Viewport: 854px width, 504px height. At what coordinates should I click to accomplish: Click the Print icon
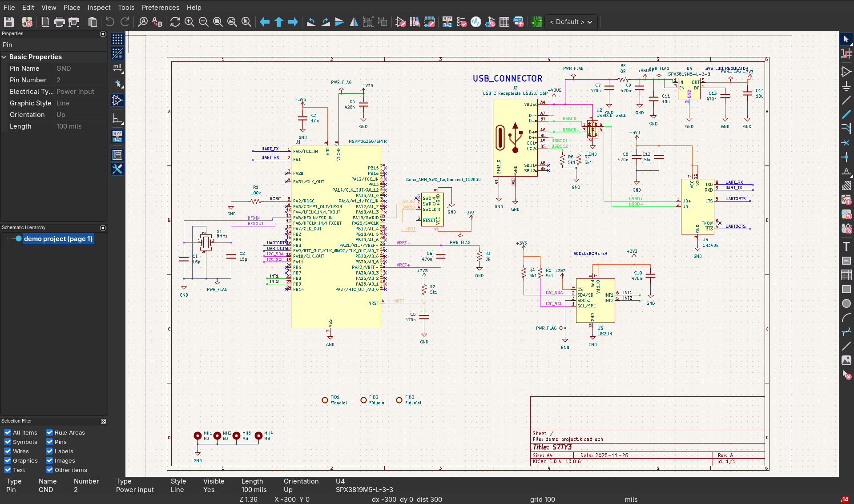coord(59,22)
